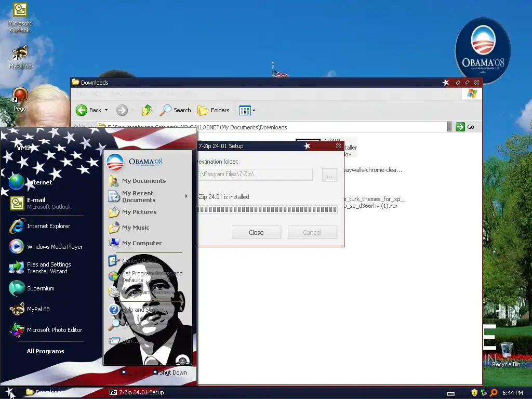Toggle the Folders pane in Downloads window
Viewport: 532px width, 399px height.
pos(214,110)
